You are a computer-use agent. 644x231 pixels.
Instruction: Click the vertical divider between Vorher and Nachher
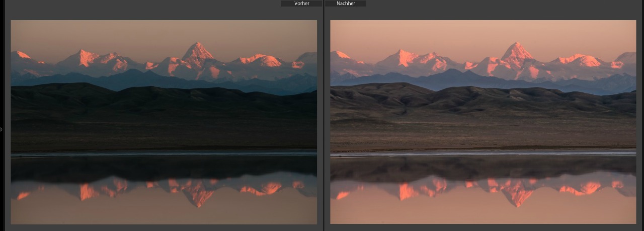[x=323, y=115]
